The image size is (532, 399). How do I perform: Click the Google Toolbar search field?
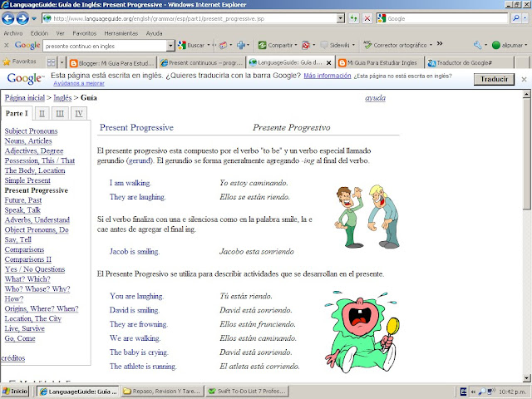pyautogui.click(x=106, y=46)
